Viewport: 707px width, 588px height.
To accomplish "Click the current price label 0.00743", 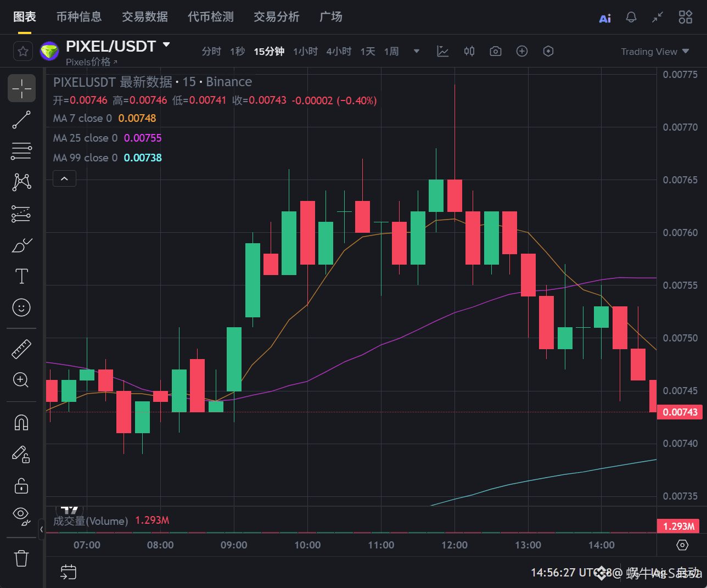I will (x=680, y=412).
